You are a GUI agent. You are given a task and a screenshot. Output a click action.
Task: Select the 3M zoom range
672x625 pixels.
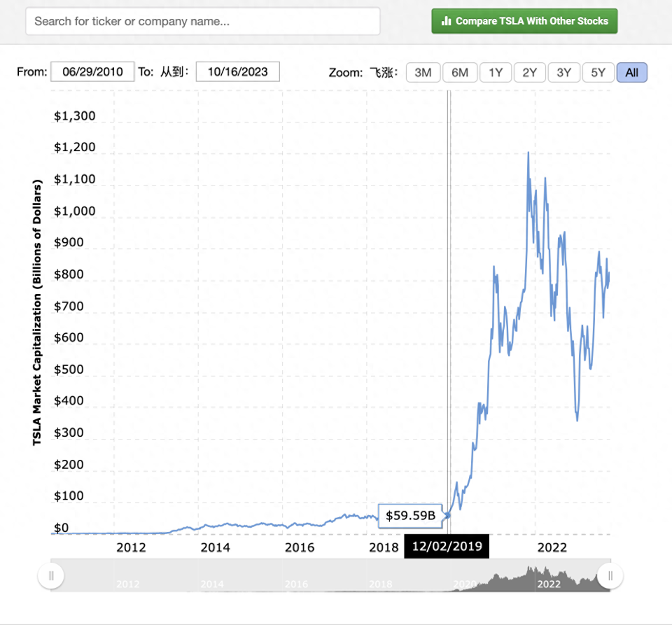423,72
